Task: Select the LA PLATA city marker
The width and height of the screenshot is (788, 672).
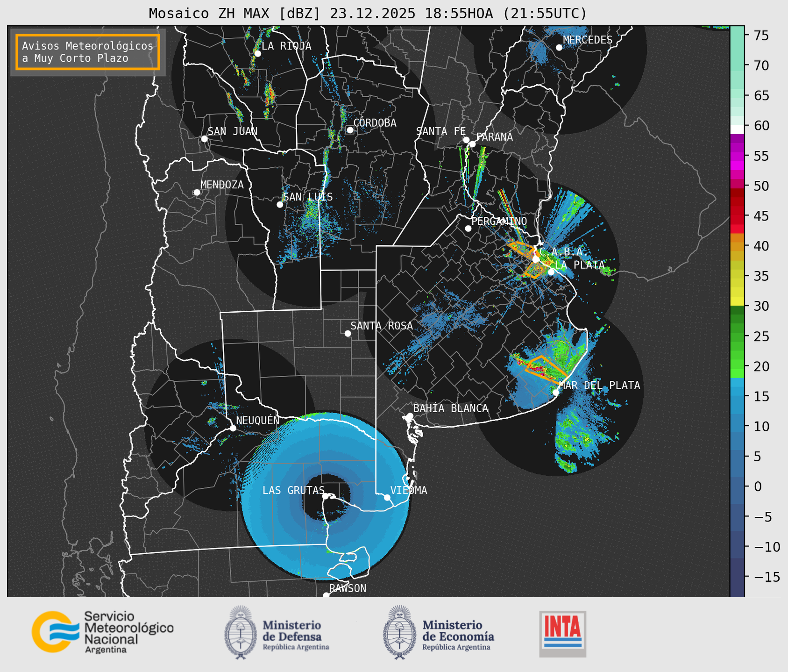Action: click(551, 272)
